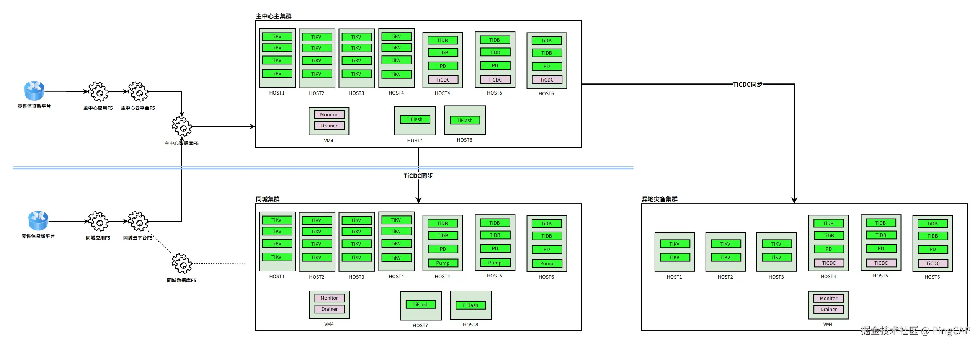Select the 主中心应用F5 gear icon

[x=98, y=91]
